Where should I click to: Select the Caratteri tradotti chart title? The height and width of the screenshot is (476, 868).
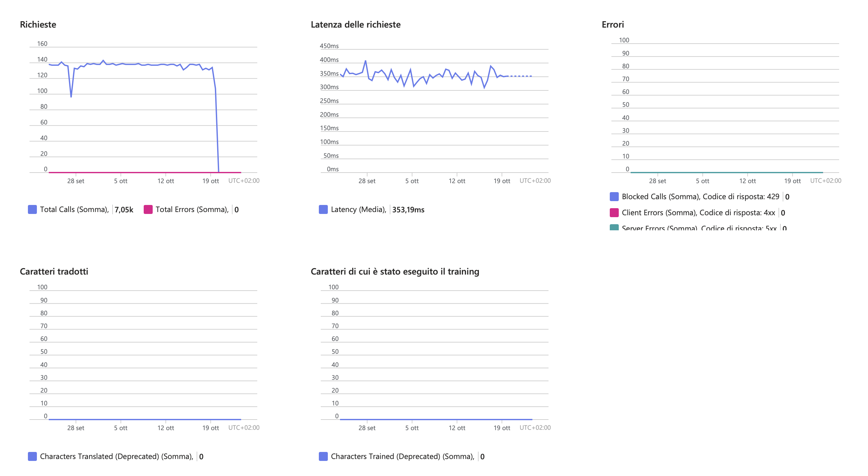pyautogui.click(x=54, y=271)
